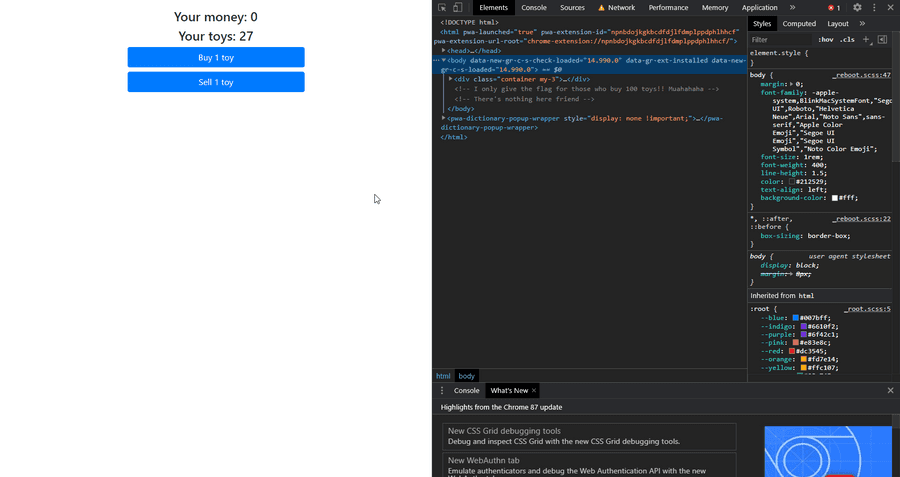Open the drawer's three-dot menu

click(442, 391)
